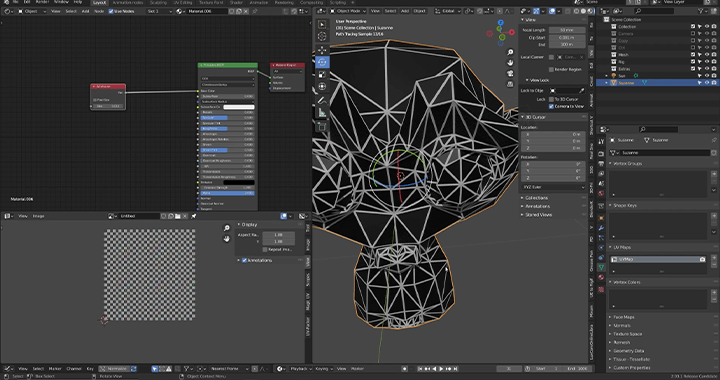720x380 pixels.
Task: Select the Move tool in viewport toolbar
Action: pyautogui.click(x=322, y=50)
